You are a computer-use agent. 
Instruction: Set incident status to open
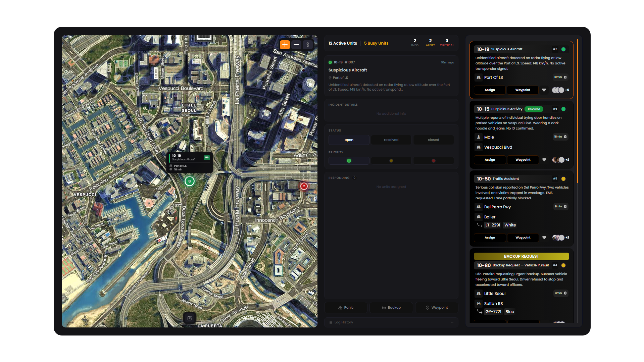pyautogui.click(x=349, y=140)
